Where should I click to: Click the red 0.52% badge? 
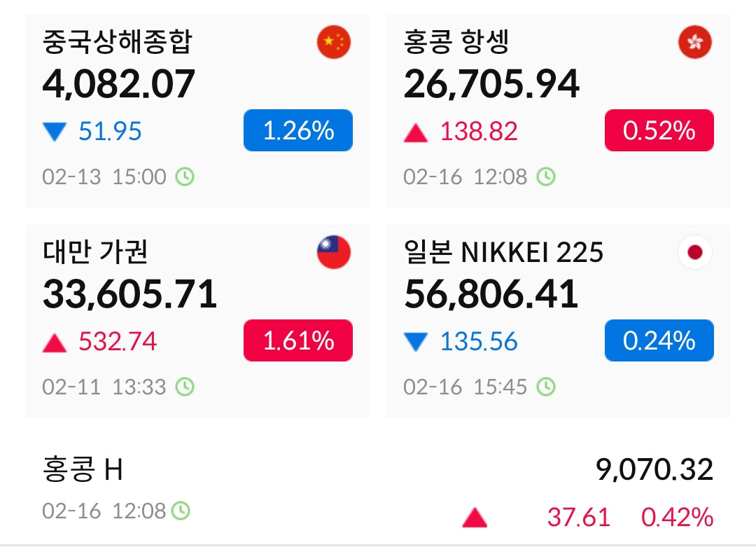[659, 130]
